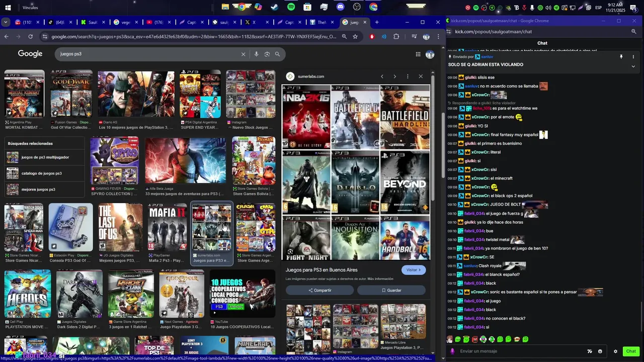Open the Mafia II image result
The width and height of the screenshot is (644, 362).
(x=167, y=227)
